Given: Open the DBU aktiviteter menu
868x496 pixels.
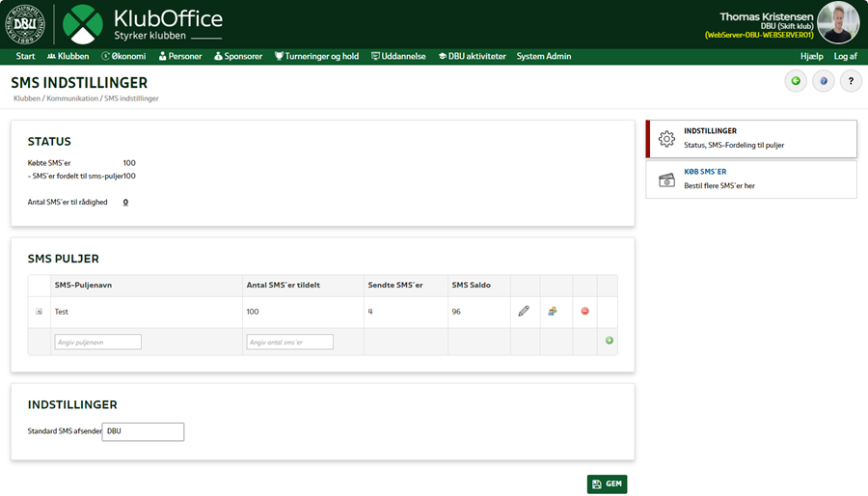Looking at the screenshot, I should tap(472, 56).
